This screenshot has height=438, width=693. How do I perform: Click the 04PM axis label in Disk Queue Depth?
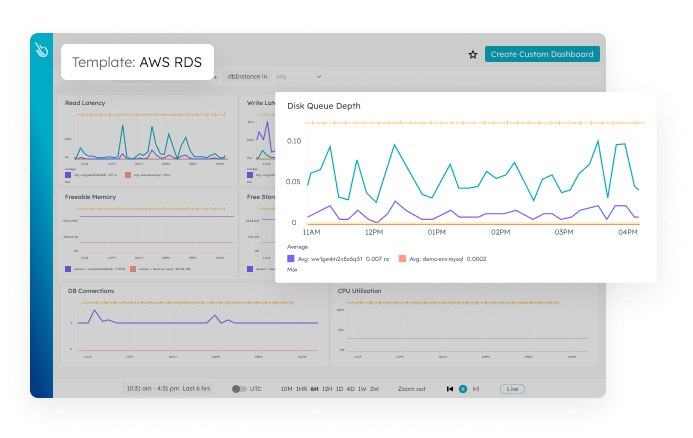(x=628, y=232)
